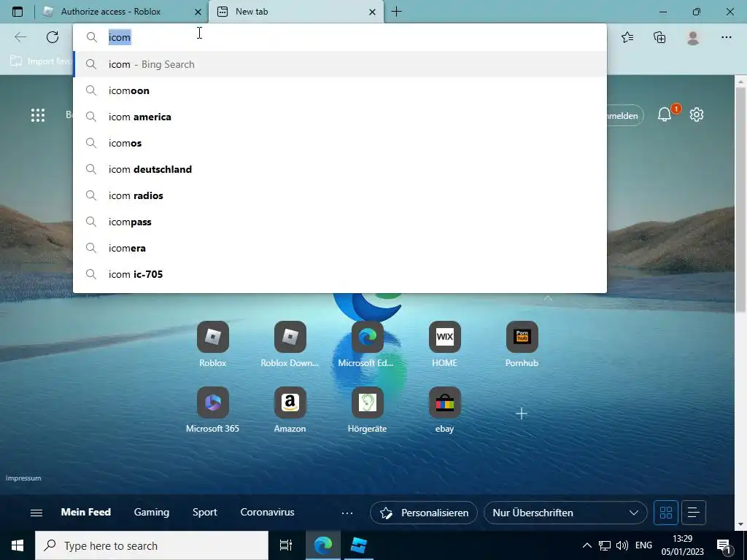Open the app launcher grid icon
The width and height of the screenshot is (747, 560).
pos(38,114)
